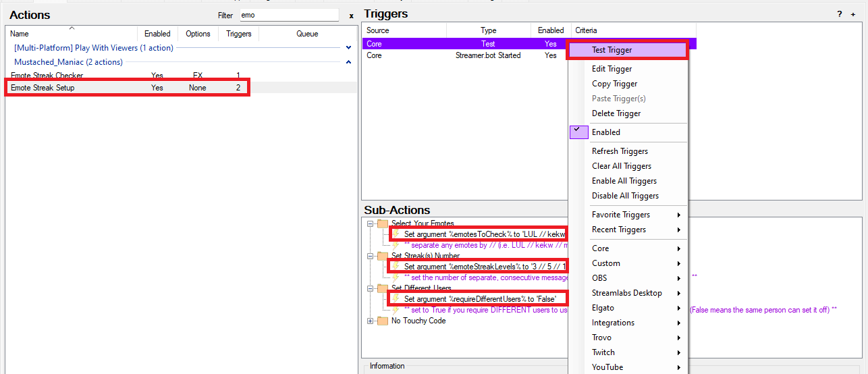Screen dimensions: 868x374
Task: Click the Filter text field
Action: coord(288,15)
